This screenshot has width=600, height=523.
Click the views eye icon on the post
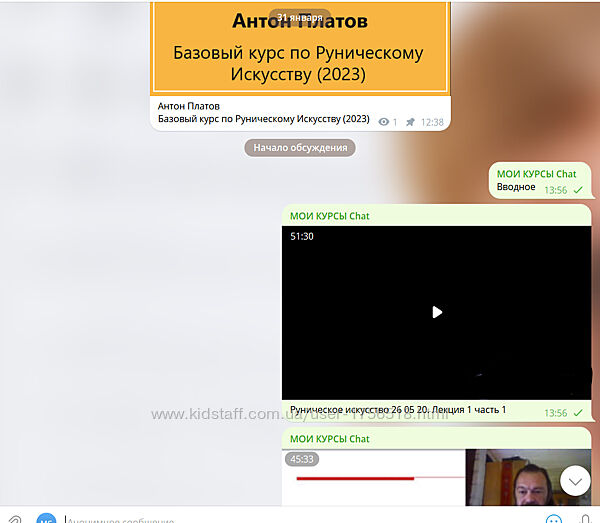[x=383, y=122]
